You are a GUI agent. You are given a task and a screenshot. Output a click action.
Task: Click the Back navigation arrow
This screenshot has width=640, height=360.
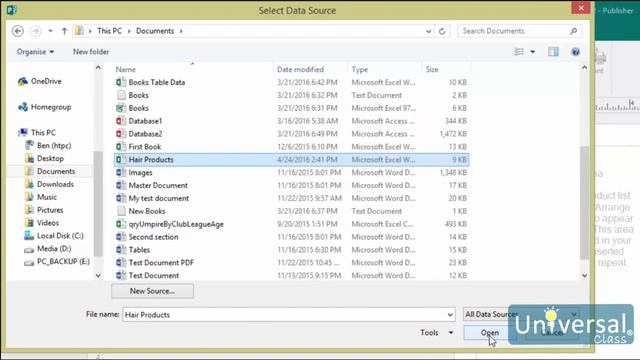18,31
